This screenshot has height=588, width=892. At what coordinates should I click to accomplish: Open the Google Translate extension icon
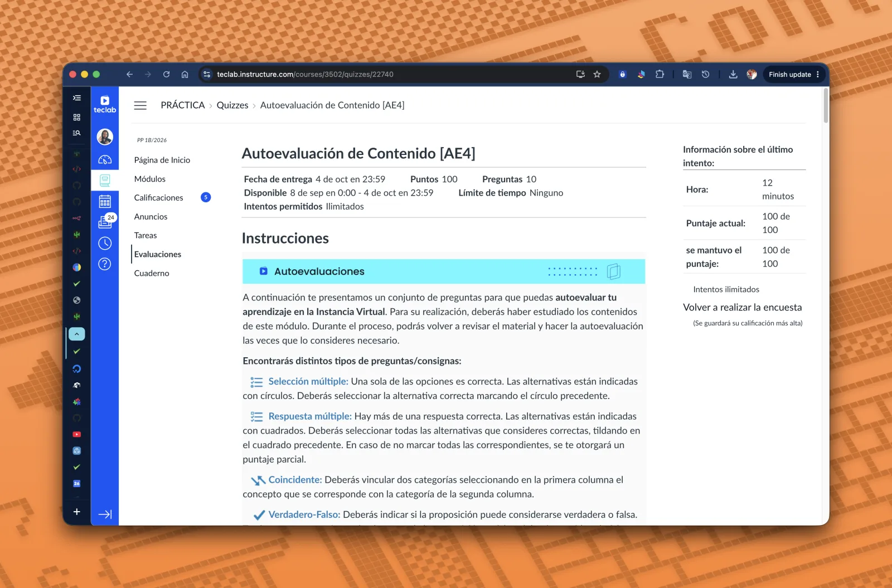[x=687, y=74]
